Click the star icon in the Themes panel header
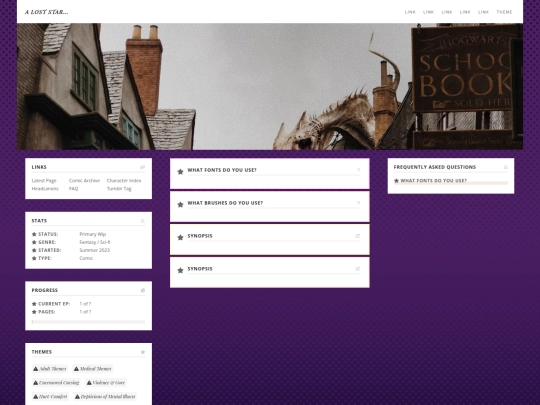The image size is (540, 405). [143, 352]
